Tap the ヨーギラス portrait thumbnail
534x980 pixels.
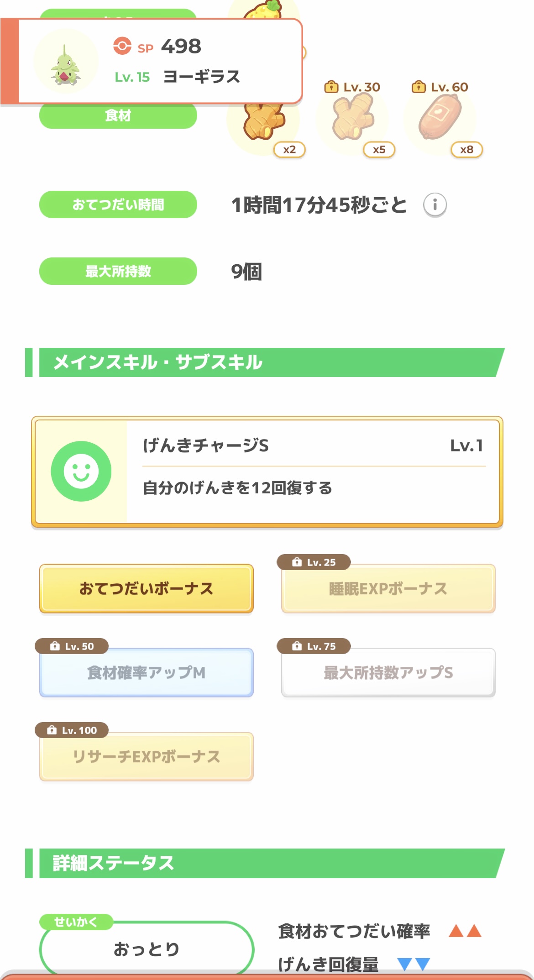[66, 62]
